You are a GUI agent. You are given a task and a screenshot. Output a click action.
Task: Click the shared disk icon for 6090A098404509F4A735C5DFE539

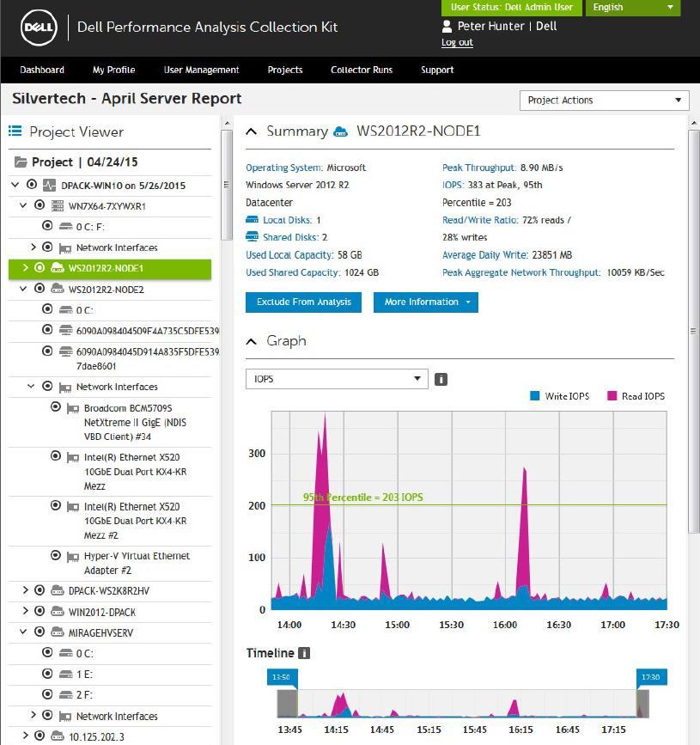[65, 330]
